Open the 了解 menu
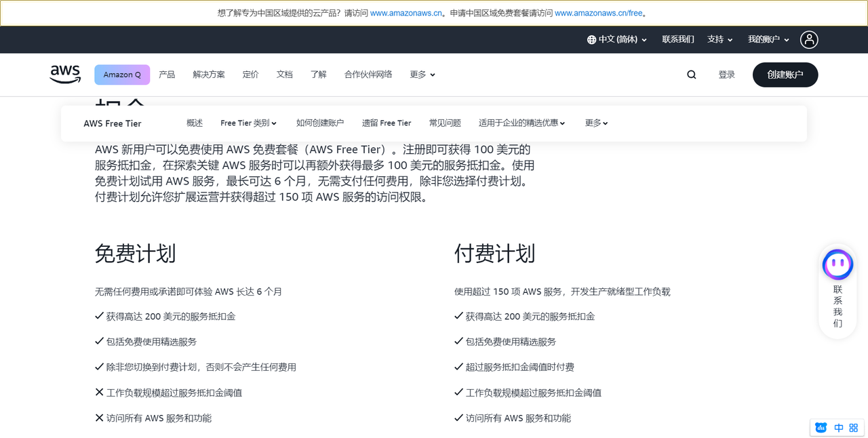 point(319,75)
